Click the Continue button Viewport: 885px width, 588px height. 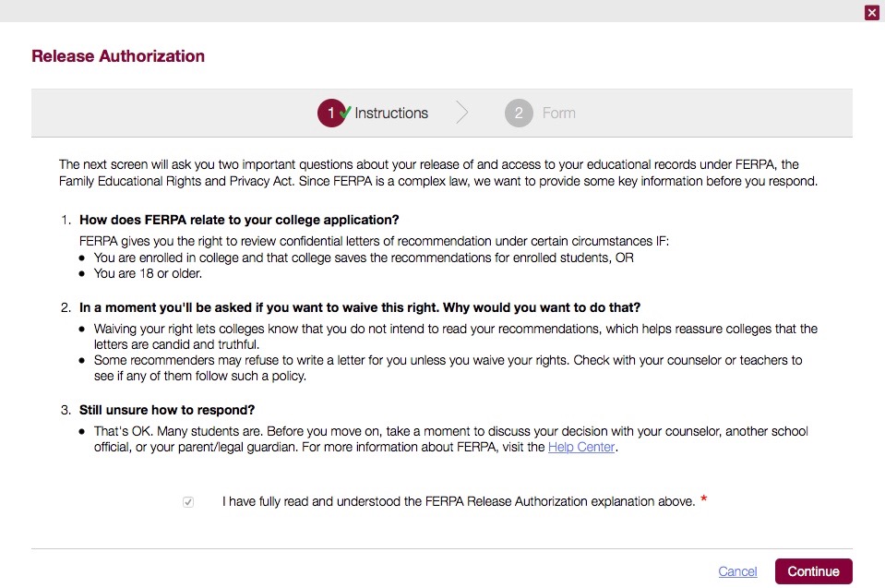813,571
